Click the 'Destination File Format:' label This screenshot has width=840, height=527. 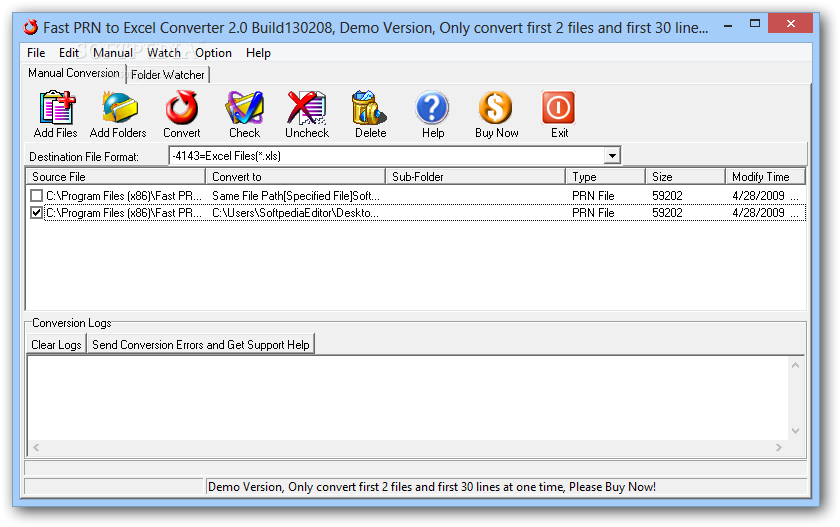(x=84, y=157)
